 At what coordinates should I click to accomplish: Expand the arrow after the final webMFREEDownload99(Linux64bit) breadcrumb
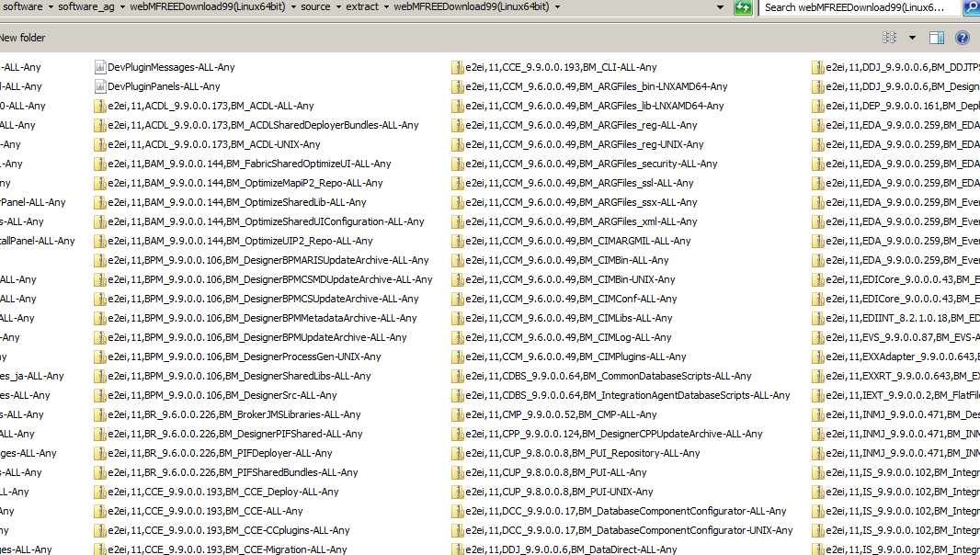point(557,7)
